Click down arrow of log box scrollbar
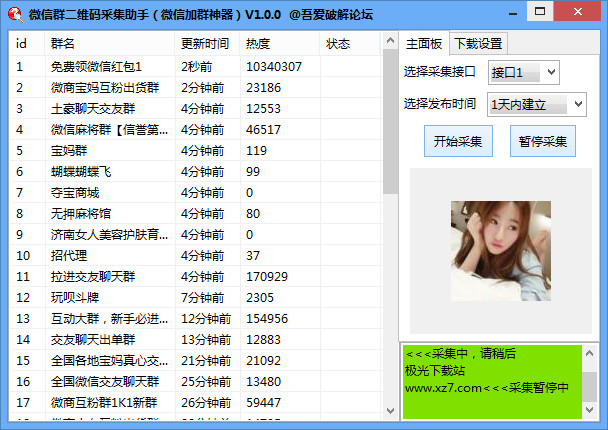 coord(590,410)
